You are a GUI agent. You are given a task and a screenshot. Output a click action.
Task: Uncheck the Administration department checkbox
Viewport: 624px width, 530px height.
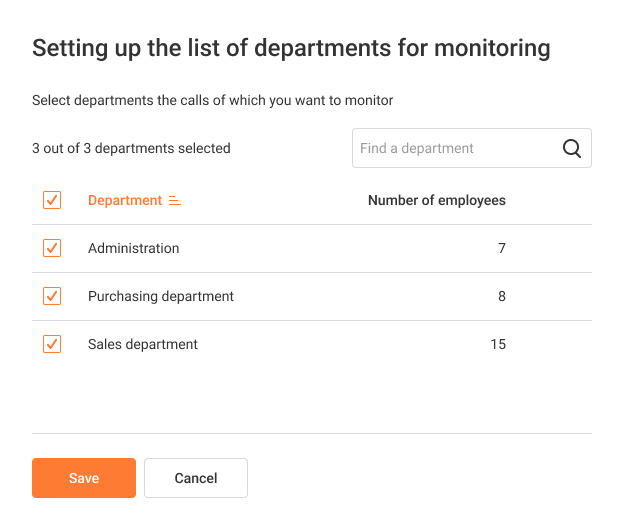[x=52, y=248]
